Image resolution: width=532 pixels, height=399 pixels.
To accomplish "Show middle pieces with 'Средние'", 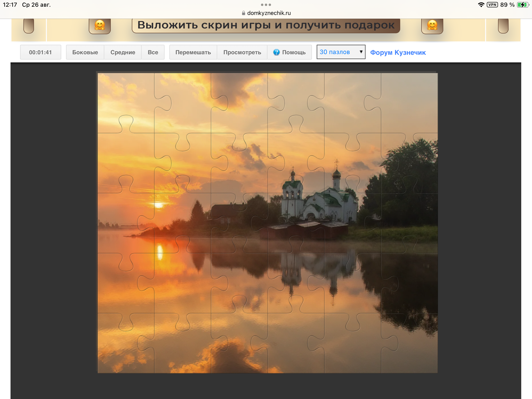I will (x=123, y=52).
